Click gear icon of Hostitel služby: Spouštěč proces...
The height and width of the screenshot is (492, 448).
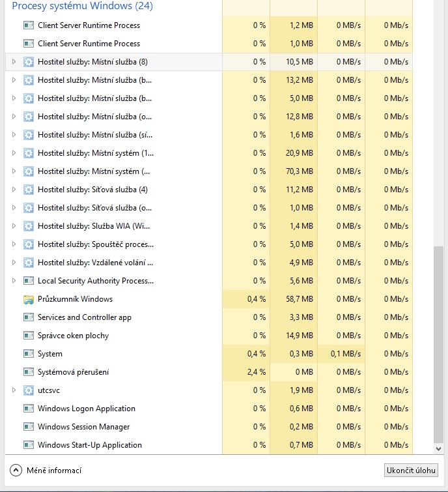pos(29,244)
